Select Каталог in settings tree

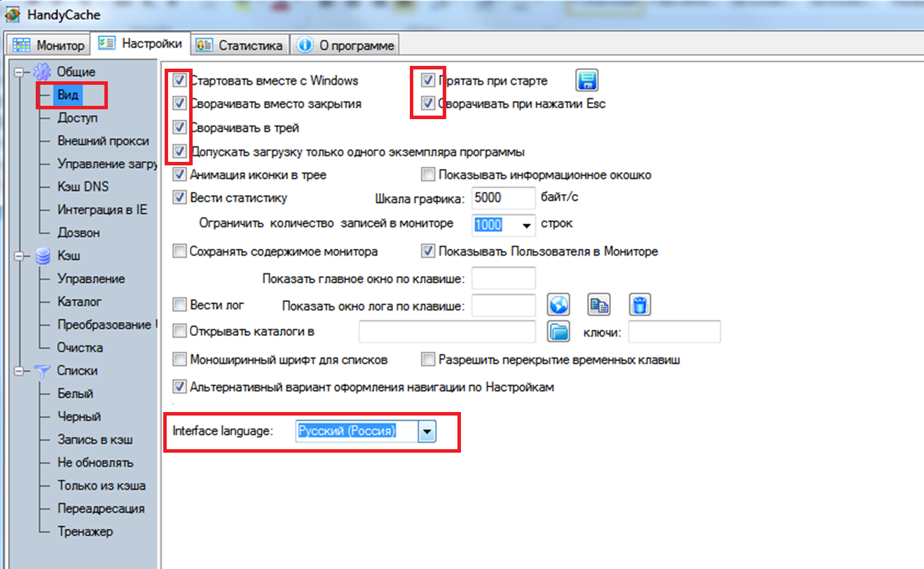[x=80, y=302]
